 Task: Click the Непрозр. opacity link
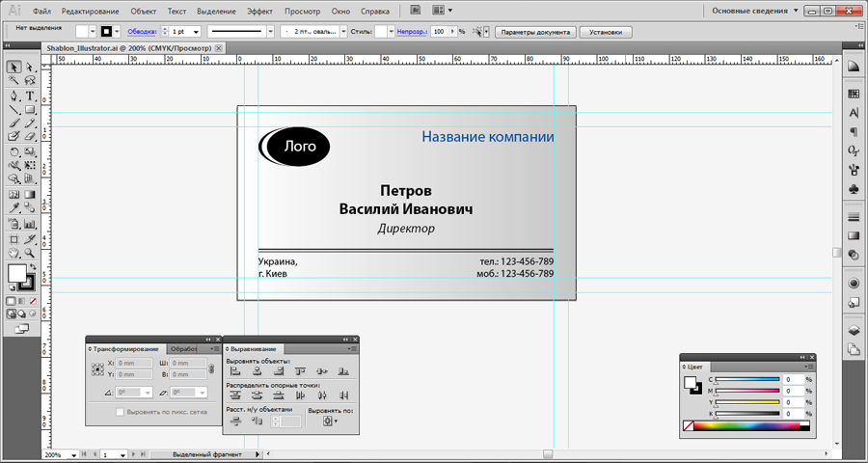coord(411,32)
